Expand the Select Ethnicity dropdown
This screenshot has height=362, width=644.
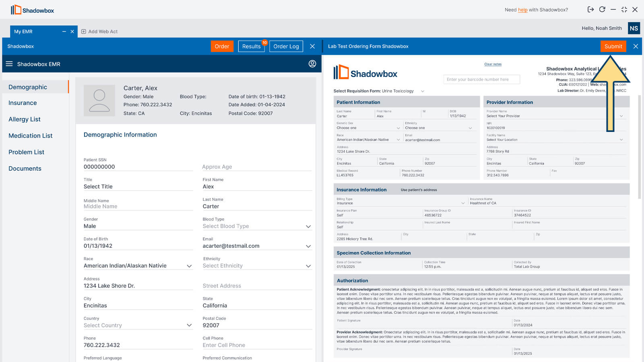[x=257, y=266]
